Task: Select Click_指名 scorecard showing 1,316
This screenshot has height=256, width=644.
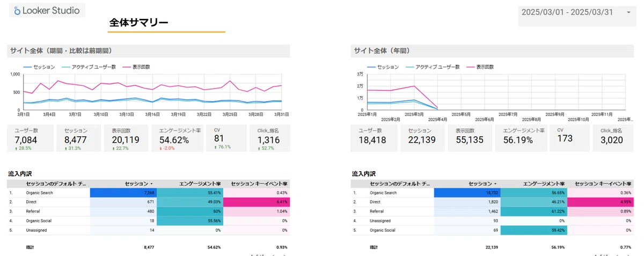Action: click(x=270, y=138)
